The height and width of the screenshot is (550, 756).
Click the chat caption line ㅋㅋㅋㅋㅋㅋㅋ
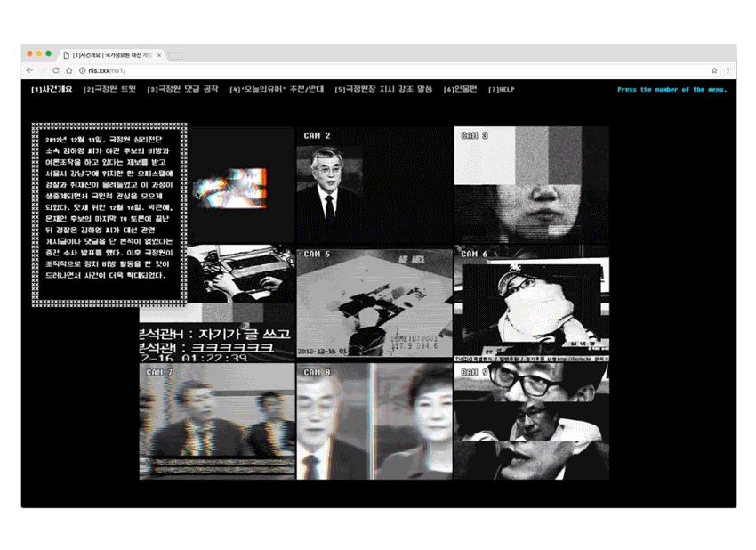point(232,347)
